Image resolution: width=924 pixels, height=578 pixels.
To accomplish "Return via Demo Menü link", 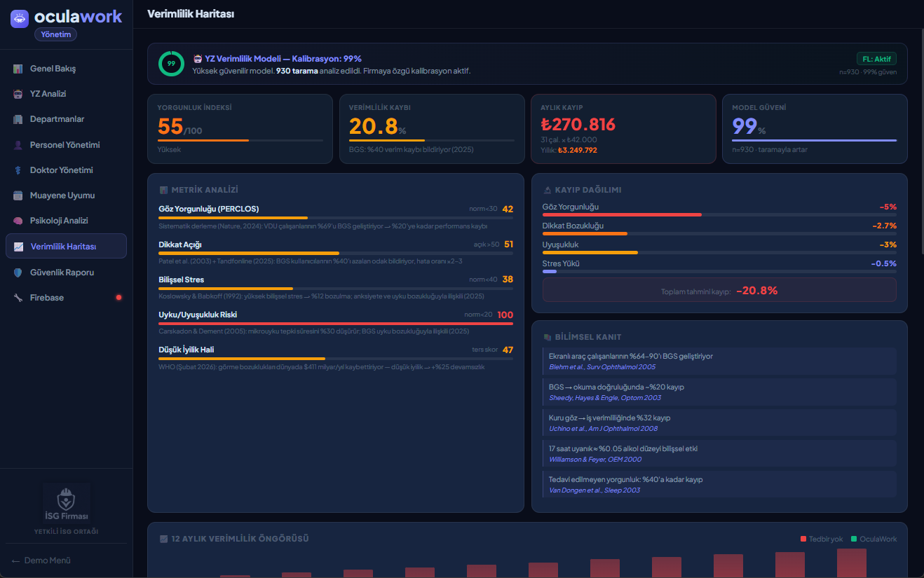I will [x=41, y=560].
